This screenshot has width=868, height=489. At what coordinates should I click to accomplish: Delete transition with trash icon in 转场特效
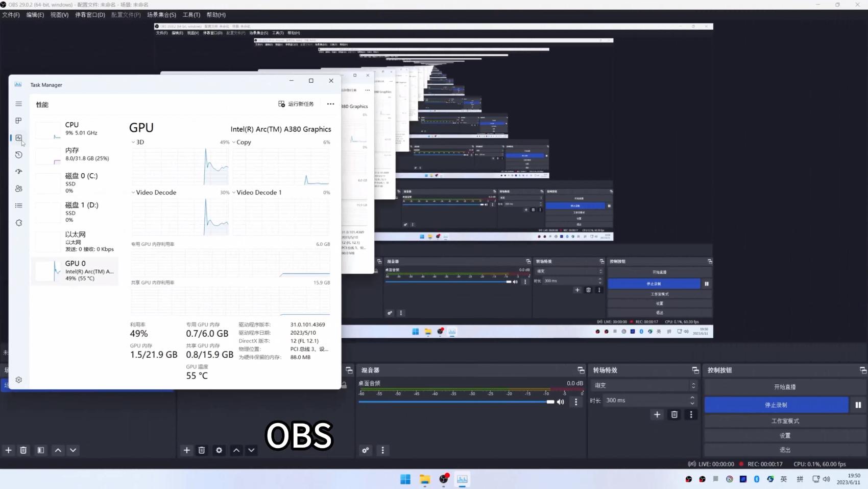pyautogui.click(x=674, y=414)
